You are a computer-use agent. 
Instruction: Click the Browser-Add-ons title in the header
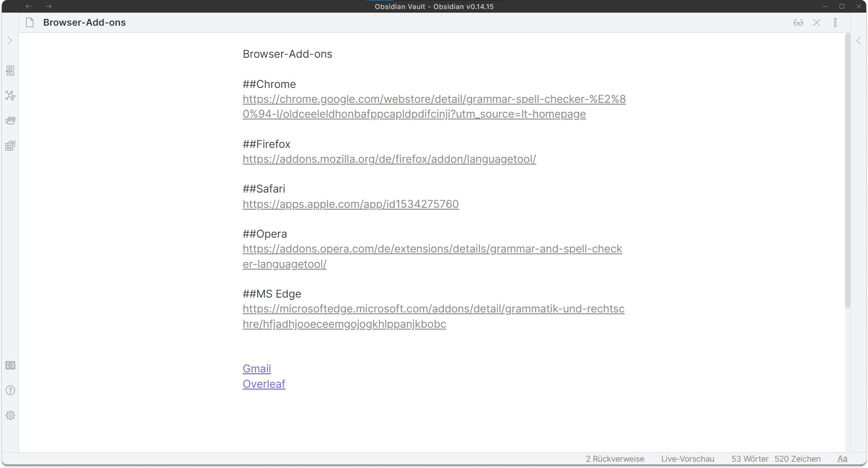(x=84, y=23)
